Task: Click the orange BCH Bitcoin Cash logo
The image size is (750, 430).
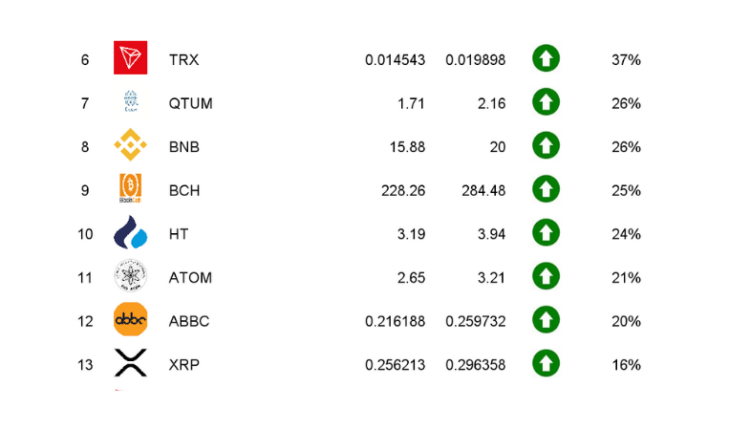Action: [130, 188]
